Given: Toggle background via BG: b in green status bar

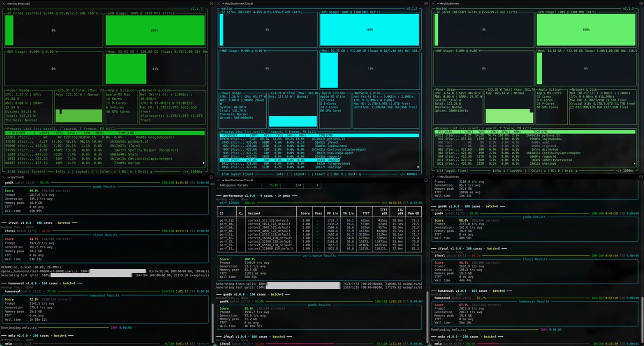Looking at the screenshot, I should (x=127, y=171).
